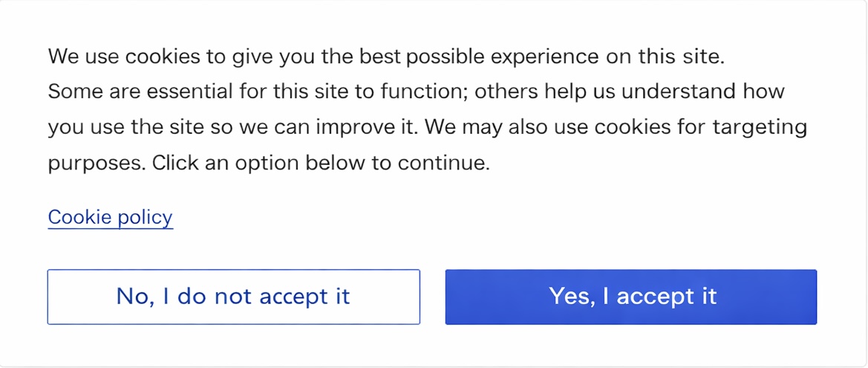The image size is (868, 368).
Task: Consent to cookies by pressing "Yes, I accept it"
Action: [630, 297]
